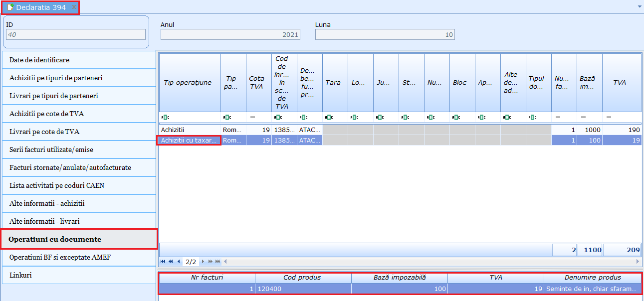Select Operatiuni cu documente section
The image size is (644, 301).
click(79, 239)
